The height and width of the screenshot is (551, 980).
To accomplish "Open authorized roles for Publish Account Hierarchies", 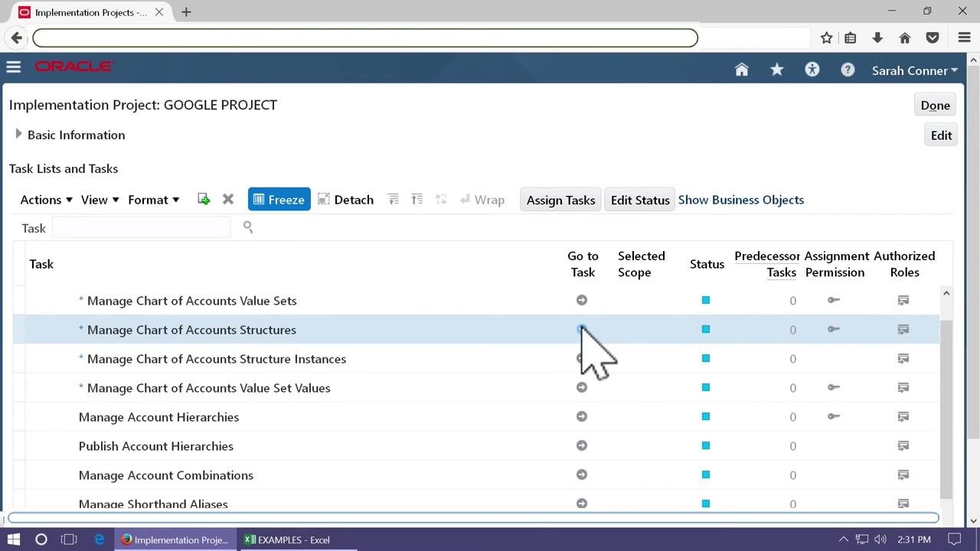I will [x=903, y=445].
